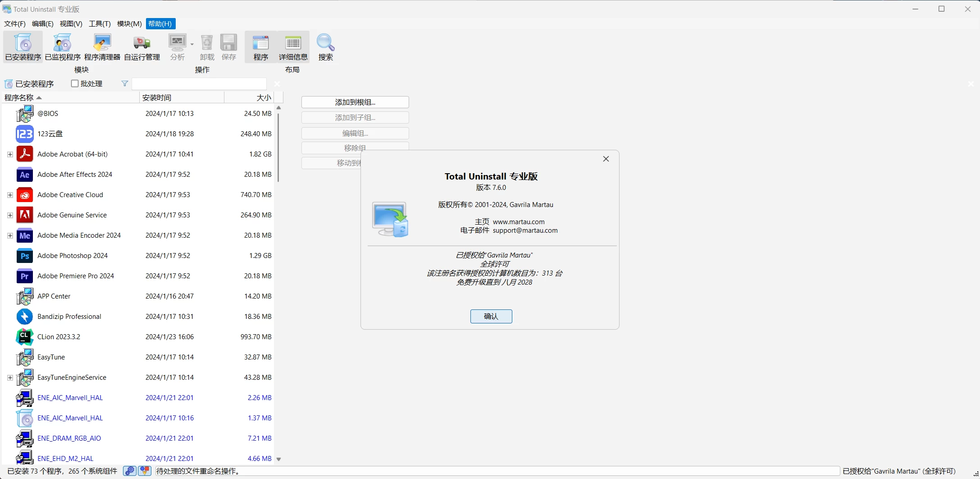This screenshot has width=980, height=479.
Task: Click the first status bar icon
Action: click(129, 471)
